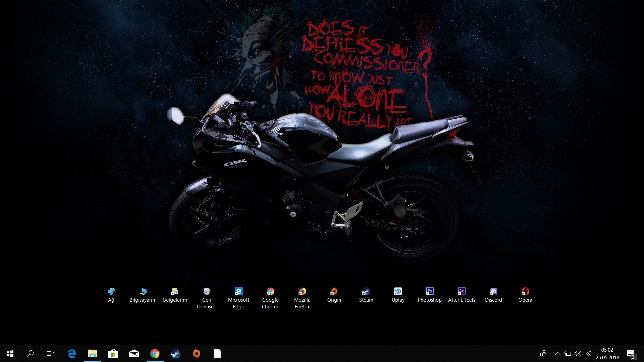Select the Ağ network desktop icon
644x362 pixels.
tap(111, 292)
